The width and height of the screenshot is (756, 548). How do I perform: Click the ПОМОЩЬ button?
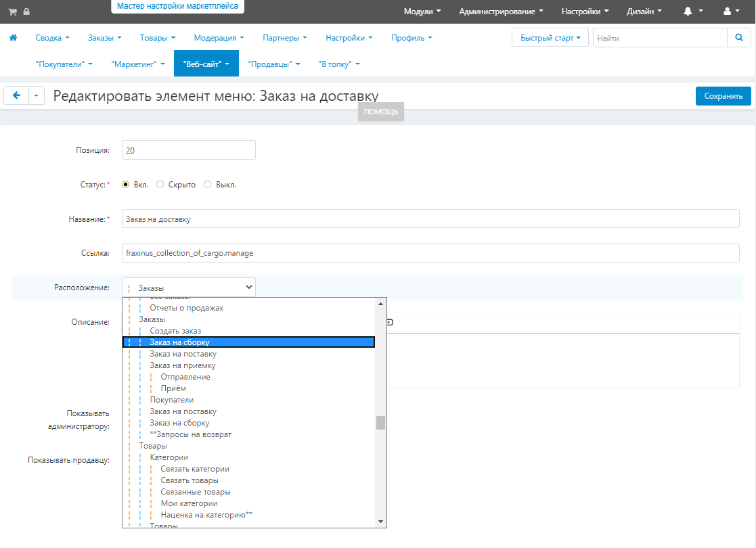click(381, 112)
